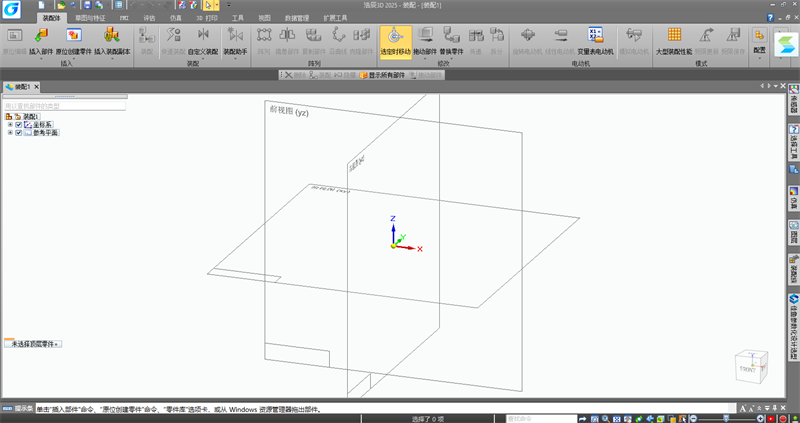Click the 未选择顶层零件 button
The height and width of the screenshot is (423, 800).
click(33, 344)
